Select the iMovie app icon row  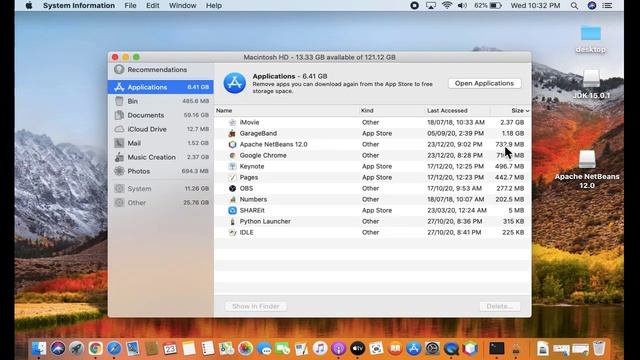coord(232,122)
